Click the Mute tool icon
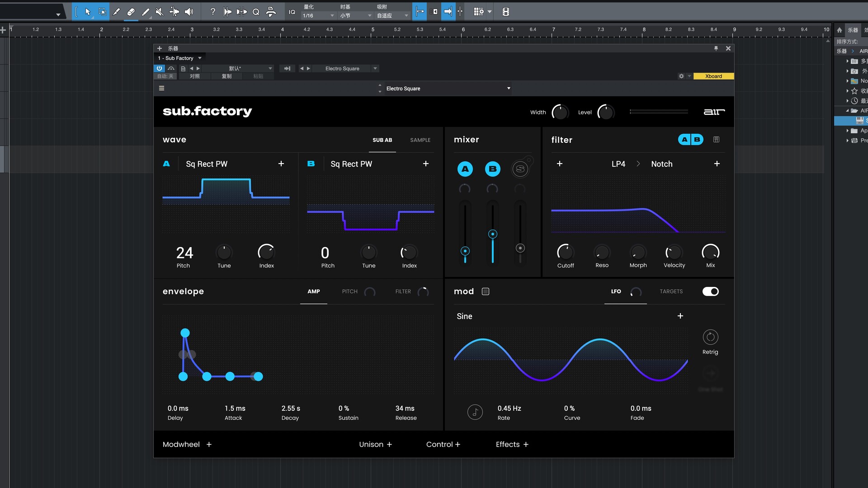Image resolution: width=868 pixels, height=488 pixels. [x=159, y=12]
